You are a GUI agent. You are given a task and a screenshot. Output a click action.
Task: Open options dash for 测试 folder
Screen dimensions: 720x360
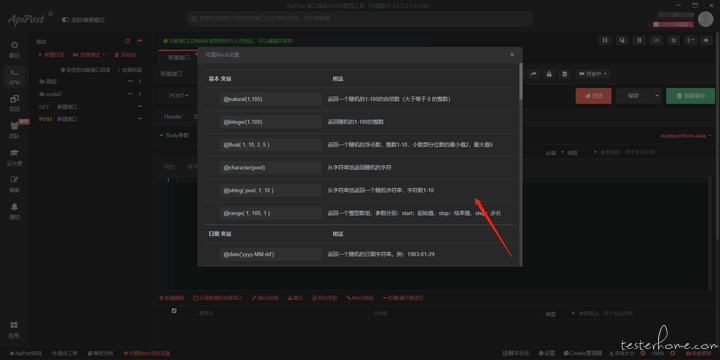tap(130, 81)
